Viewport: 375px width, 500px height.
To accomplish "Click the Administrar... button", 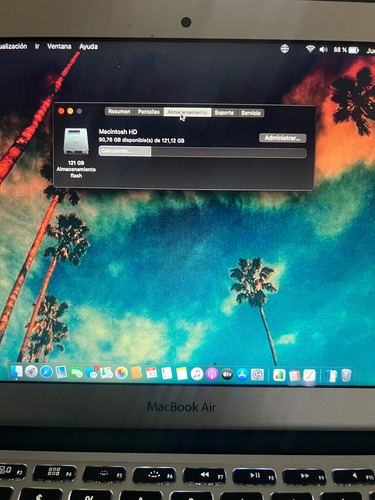I will 283,138.
